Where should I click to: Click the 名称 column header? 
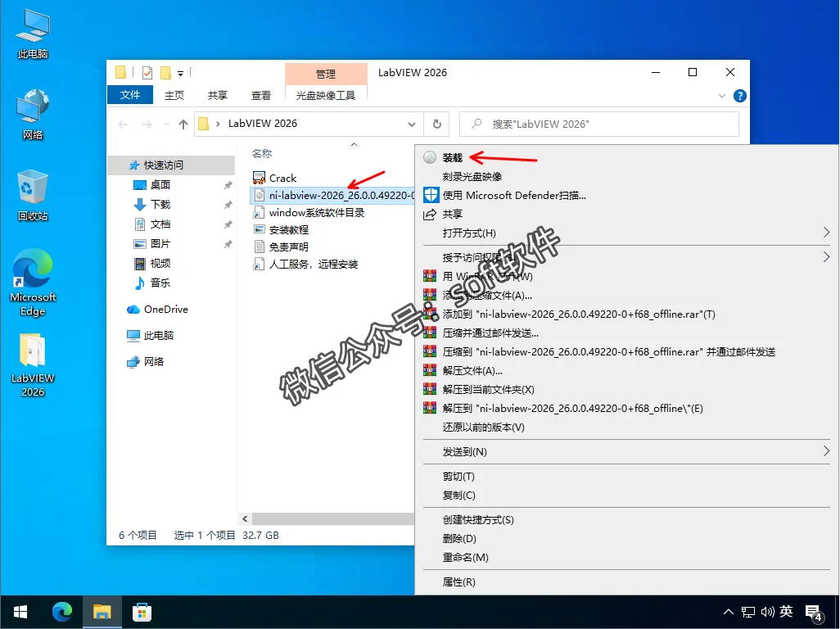(262, 154)
